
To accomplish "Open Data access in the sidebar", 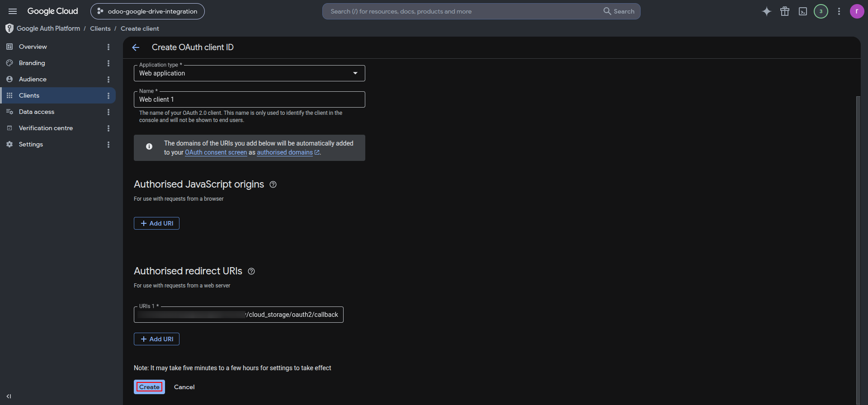I will point(36,112).
